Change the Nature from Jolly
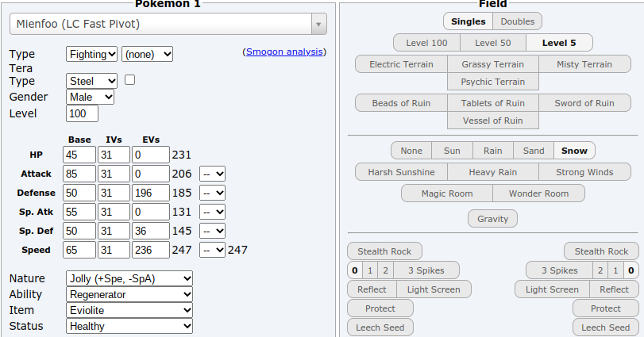 click(129, 279)
